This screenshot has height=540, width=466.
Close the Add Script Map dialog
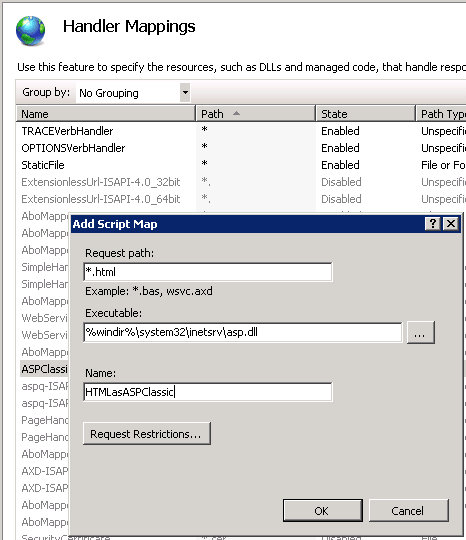pos(451,224)
